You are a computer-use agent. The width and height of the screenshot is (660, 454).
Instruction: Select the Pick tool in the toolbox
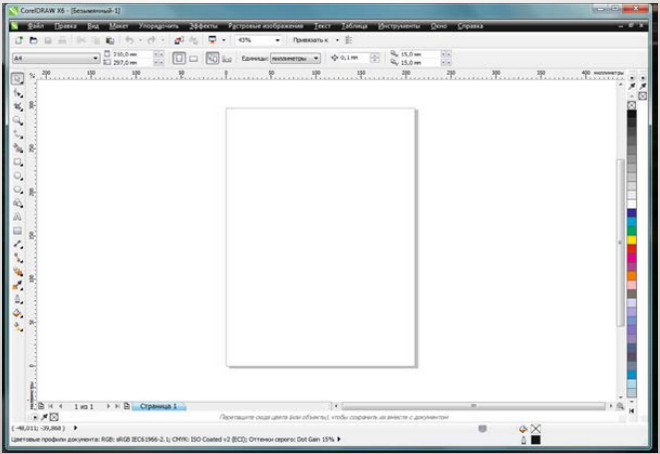tap(17, 79)
